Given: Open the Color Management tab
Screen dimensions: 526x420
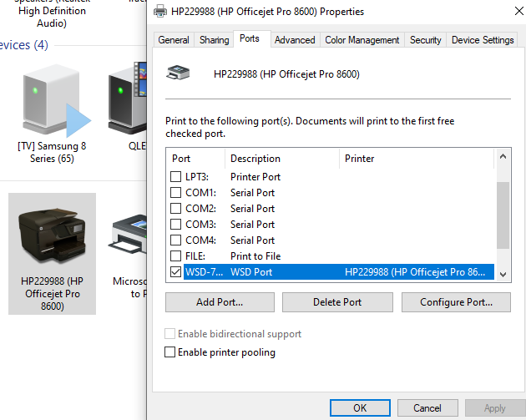Looking at the screenshot, I should pos(362,40).
